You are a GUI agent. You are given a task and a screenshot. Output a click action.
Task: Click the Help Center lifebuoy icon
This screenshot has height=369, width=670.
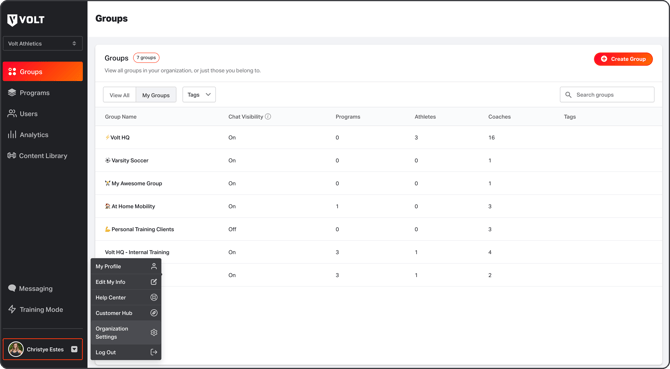click(154, 297)
